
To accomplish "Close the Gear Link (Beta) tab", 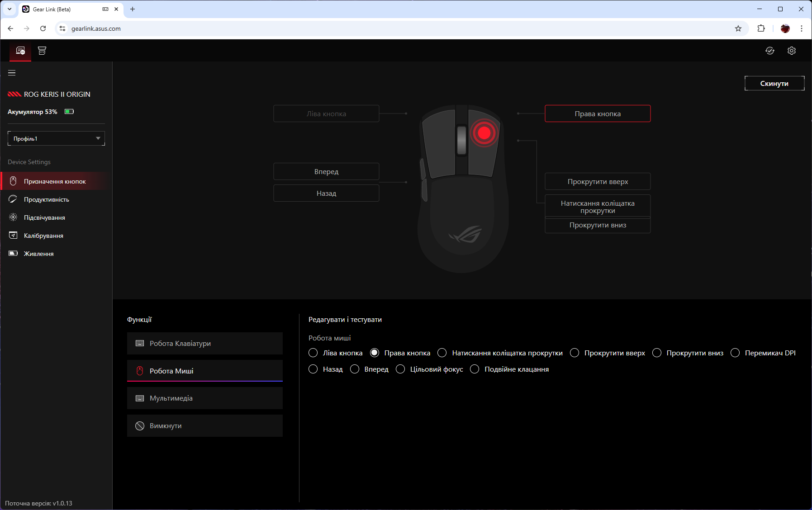I will pyautogui.click(x=116, y=9).
